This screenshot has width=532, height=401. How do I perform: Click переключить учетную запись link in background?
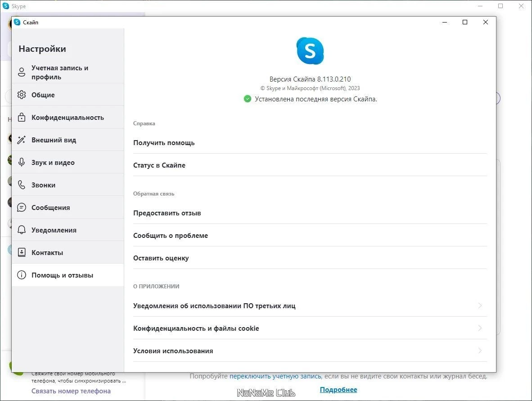[x=275, y=376]
